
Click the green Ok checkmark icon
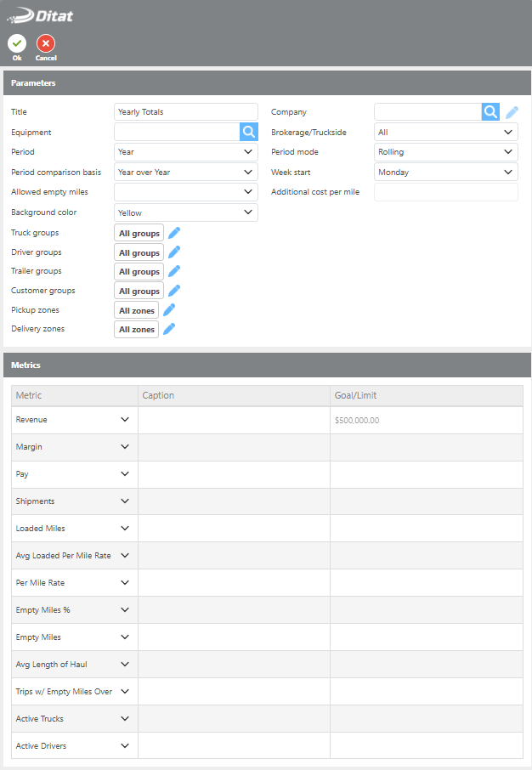(17, 43)
